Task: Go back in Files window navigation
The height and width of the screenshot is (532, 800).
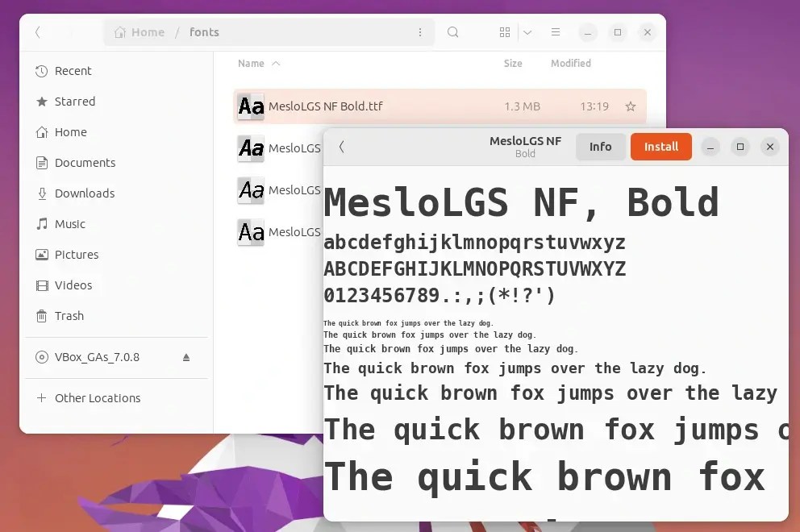Action: pyautogui.click(x=38, y=32)
